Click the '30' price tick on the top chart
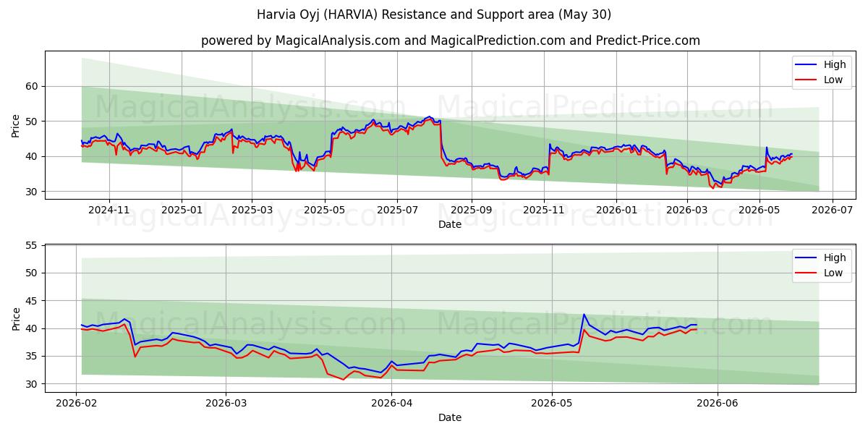 tap(33, 192)
